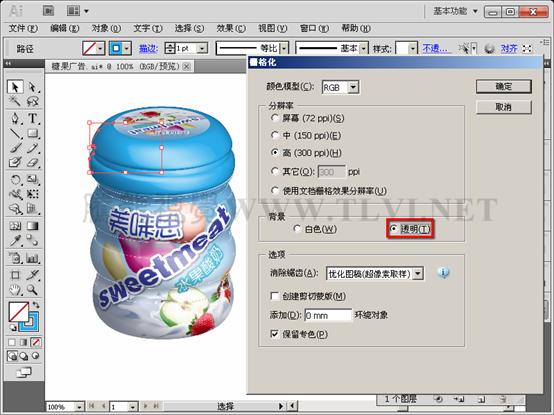This screenshot has width=554, height=415.
Task: Select the Pencil tool
Action: click(x=33, y=148)
